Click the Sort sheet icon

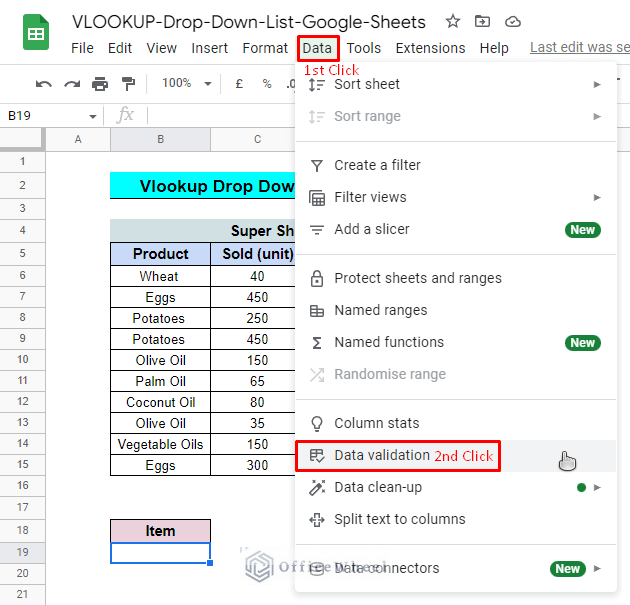[317, 85]
